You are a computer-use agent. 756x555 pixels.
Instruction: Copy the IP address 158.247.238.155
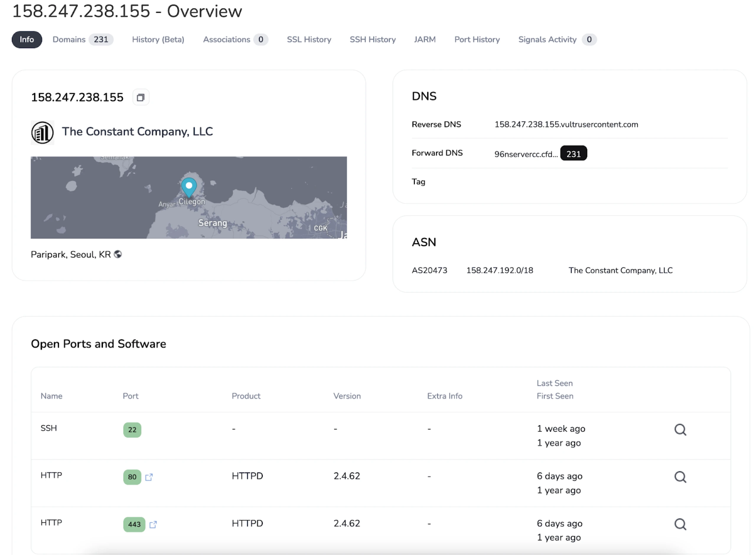pos(141,97)
